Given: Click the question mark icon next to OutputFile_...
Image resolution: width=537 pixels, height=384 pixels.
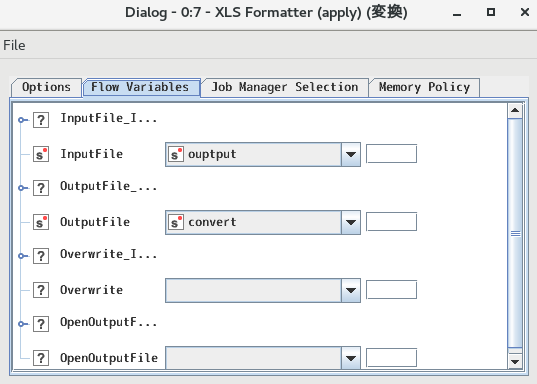Looking at the screenshot, I should pos(41,188).
